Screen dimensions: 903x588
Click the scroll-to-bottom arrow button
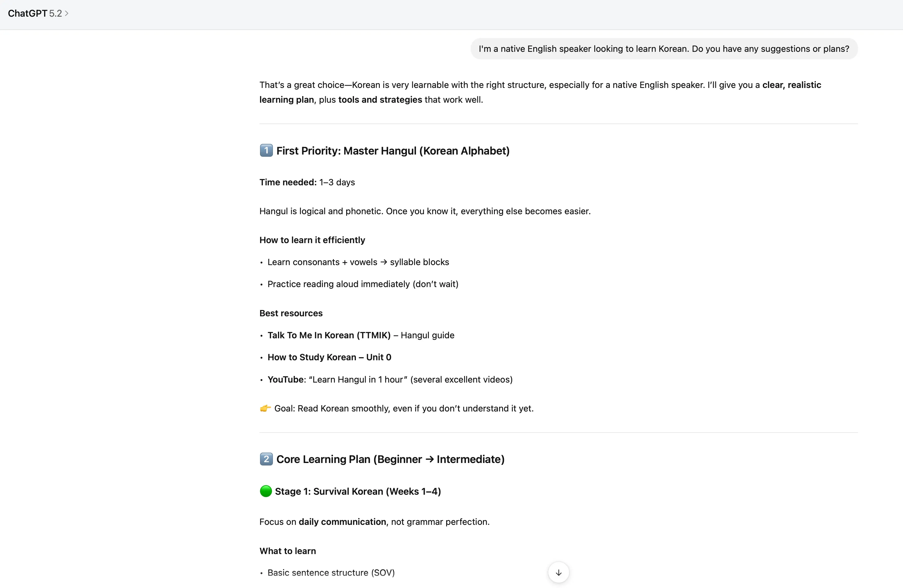pyautogui.click(x=558, y=573)
